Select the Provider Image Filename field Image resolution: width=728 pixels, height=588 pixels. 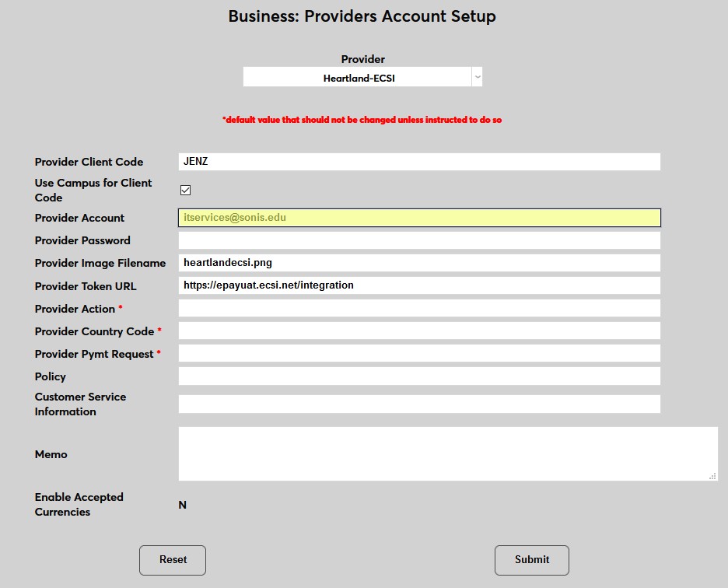[x=419, y=263]
